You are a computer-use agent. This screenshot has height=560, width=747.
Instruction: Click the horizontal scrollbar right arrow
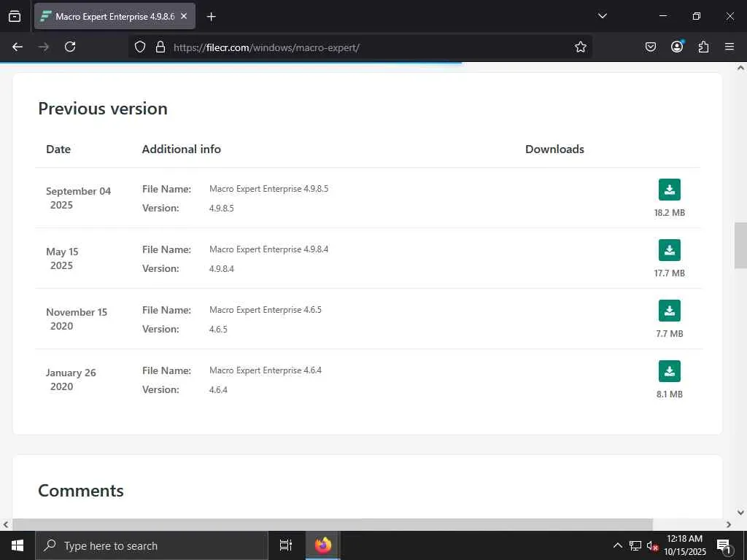pos(729,524)
